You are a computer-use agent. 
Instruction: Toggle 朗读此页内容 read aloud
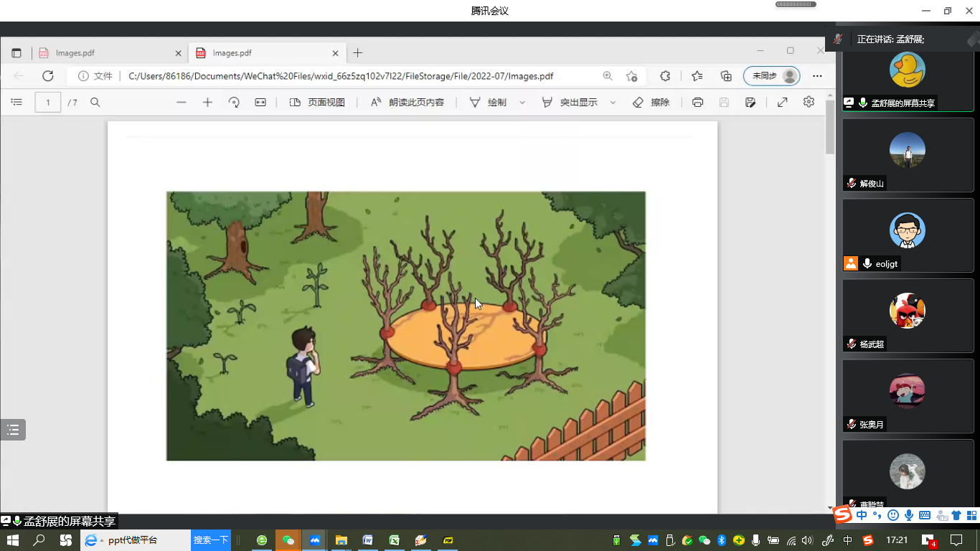tap(407, 103)
